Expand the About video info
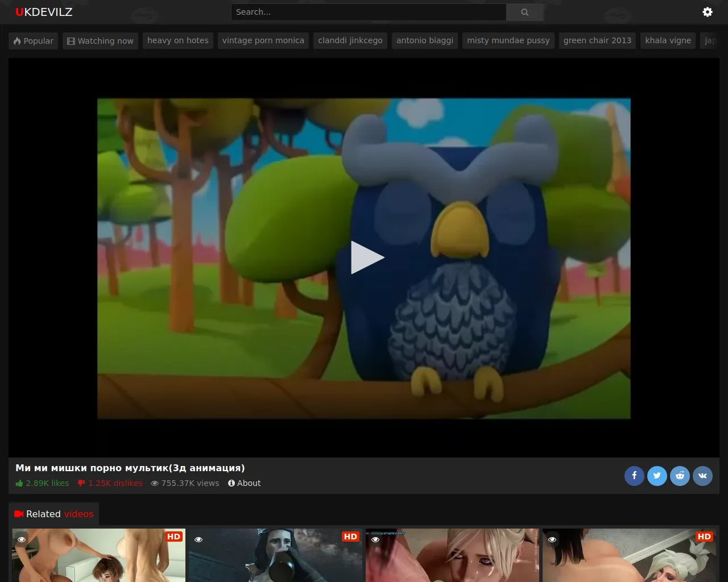 (x=244, y=483)
